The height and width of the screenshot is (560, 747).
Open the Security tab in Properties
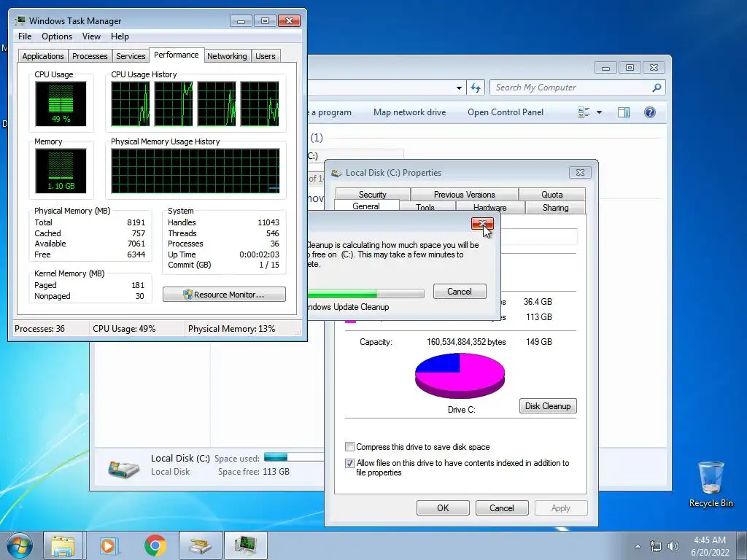click(373, 194)
